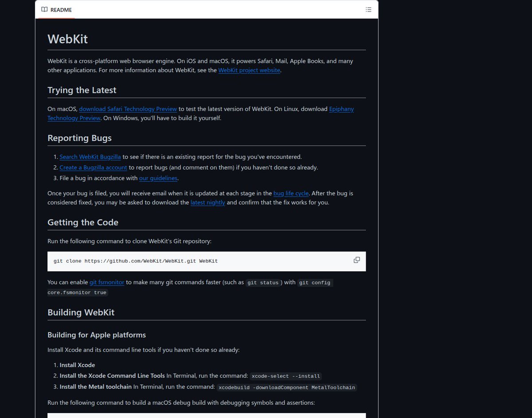
Task: Click the bold Install Xcode list item
Action: click(x=77, y=365)
